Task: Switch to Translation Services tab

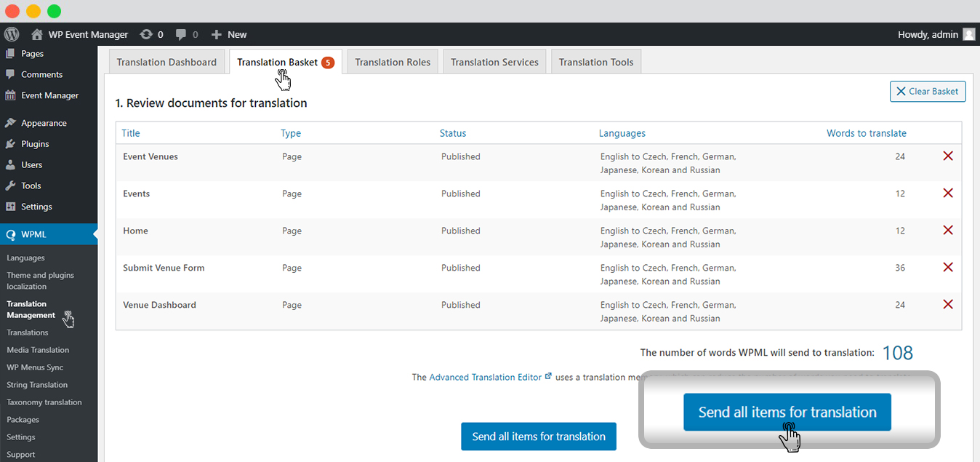Action: 494,62
